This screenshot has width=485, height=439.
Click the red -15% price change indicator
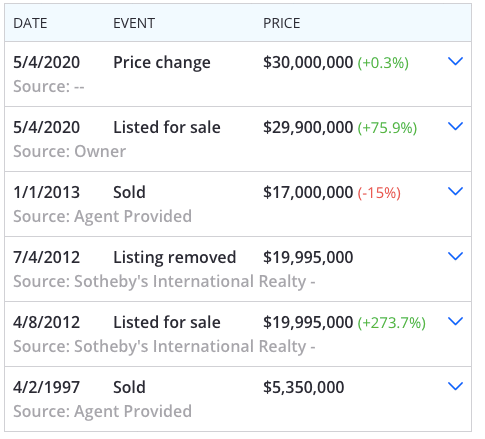[x=379, y=193]
